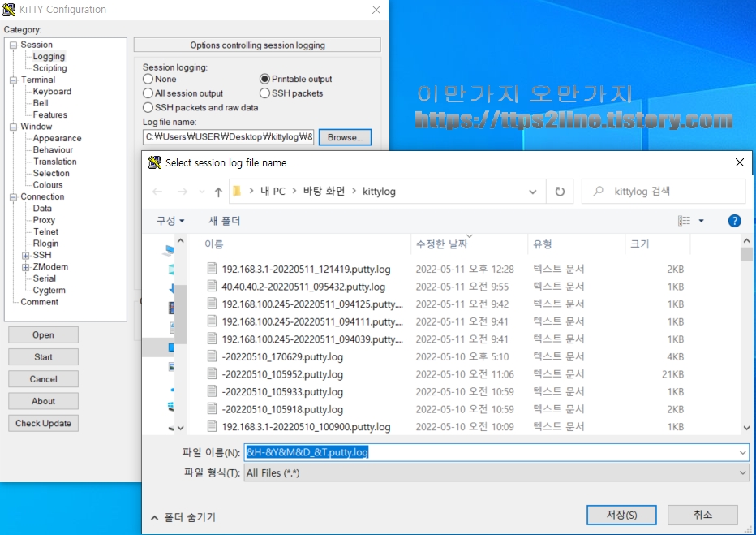Image resolution: width=756 pixels, height=535 pixels.
Task: Open the file name combo dropdown
Action: tap(742, 452)
